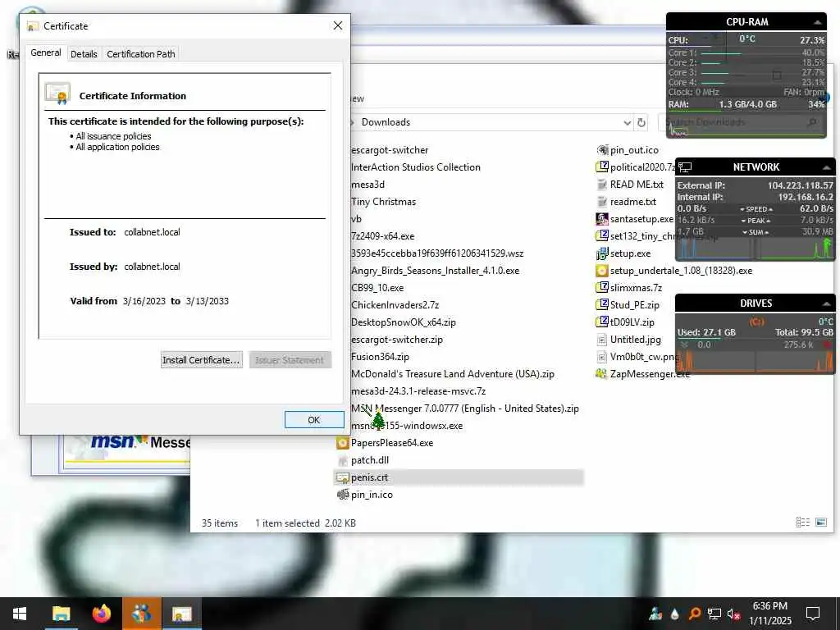The image size is (840, 630).
Task: Select ChickenInvaders2.7z file
Action: coord(395,305)
